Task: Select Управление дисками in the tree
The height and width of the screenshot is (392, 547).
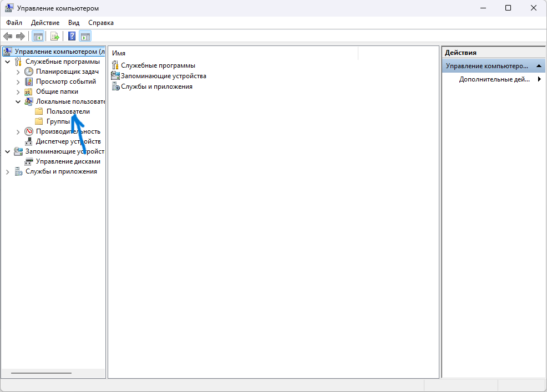Action: pyautogui.click(x=68, y=161)
